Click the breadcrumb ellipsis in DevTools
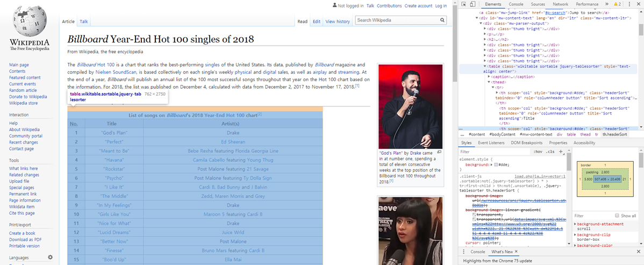The height and width of the screenshot is (265, 644). pos(462,134)
